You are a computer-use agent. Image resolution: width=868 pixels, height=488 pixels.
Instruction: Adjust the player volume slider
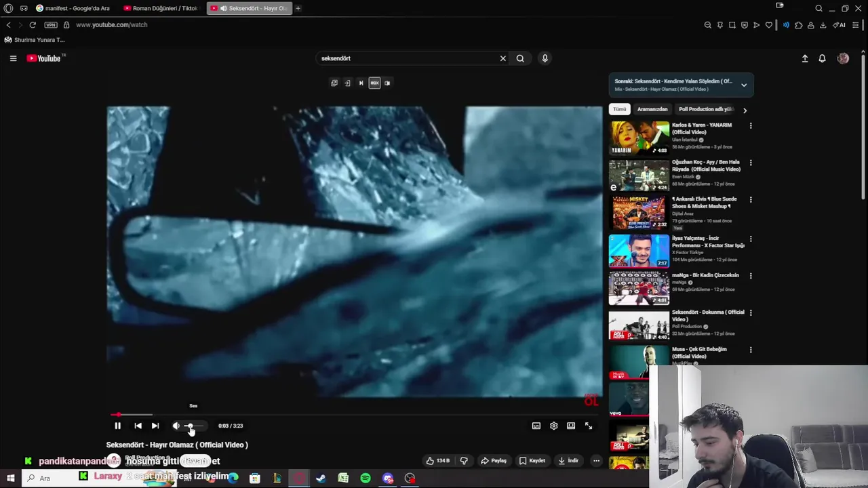(195, 426)
